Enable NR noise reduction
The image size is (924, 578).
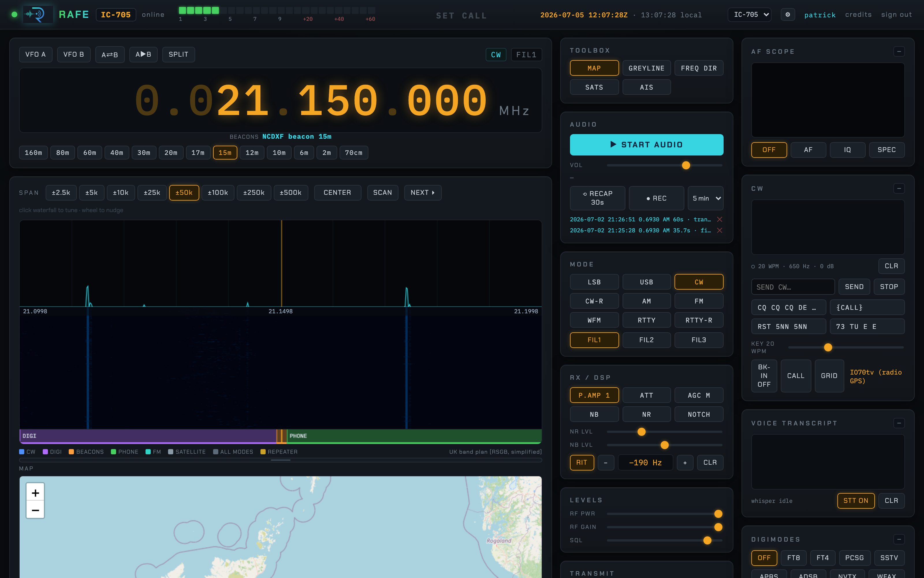pos(647,414)
